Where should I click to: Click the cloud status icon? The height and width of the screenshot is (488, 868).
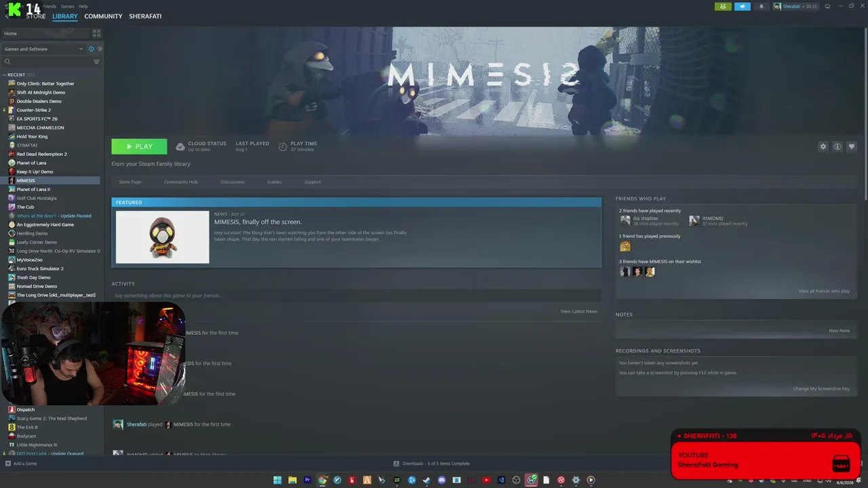pyautogui.click(x=180, y=146)
